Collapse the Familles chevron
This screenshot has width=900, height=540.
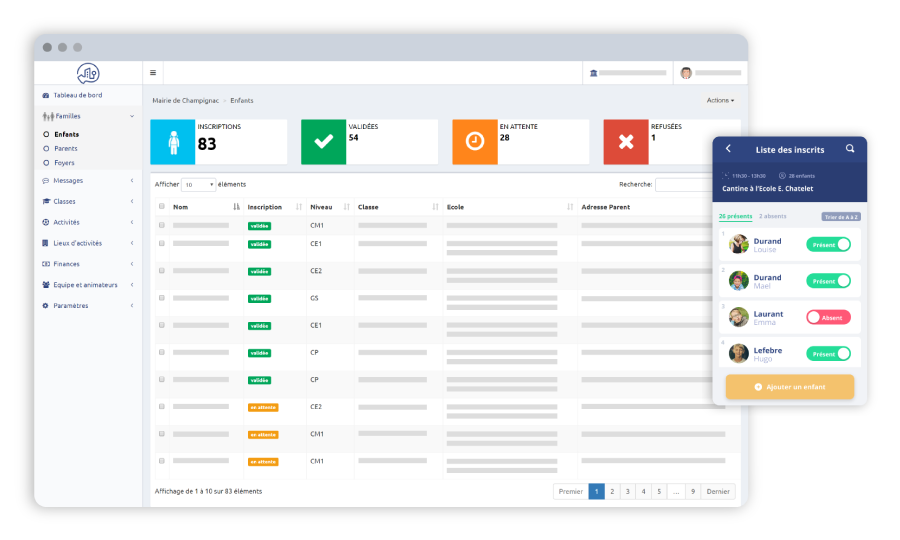(x=132, y=116)
